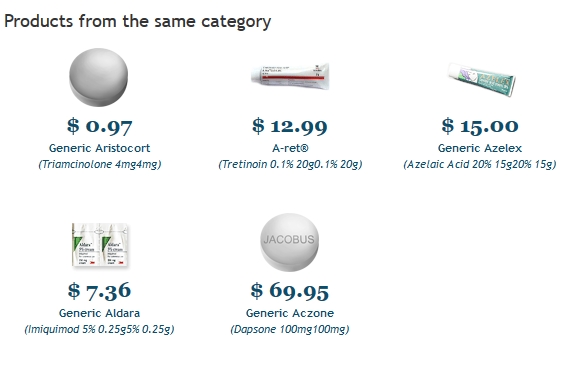Viewport: 585px width, 376px height.
Task: Select the $ 15.00 price
Action: (x=480, y=126)
